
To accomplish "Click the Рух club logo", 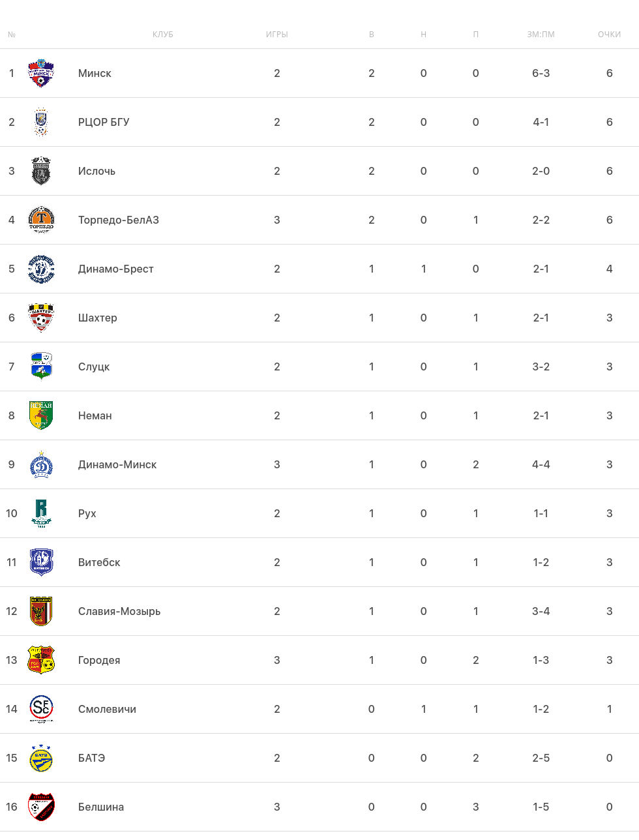I will [41, 513].
